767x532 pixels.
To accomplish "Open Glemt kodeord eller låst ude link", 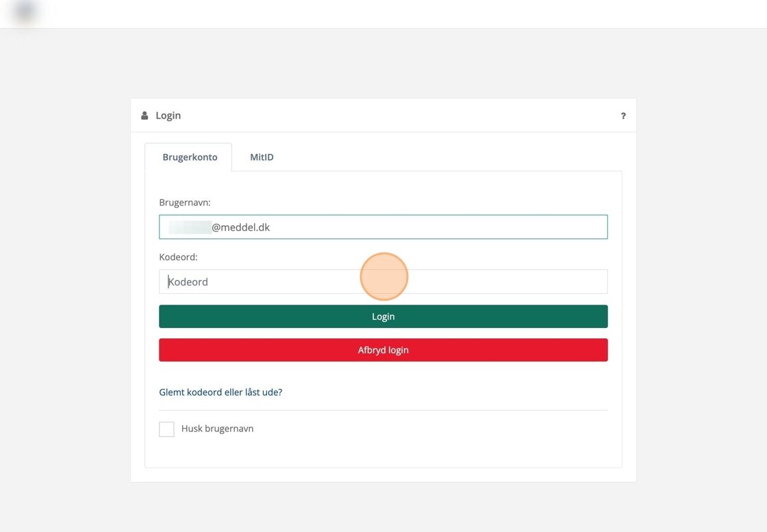I will click(x=221, y=392).
